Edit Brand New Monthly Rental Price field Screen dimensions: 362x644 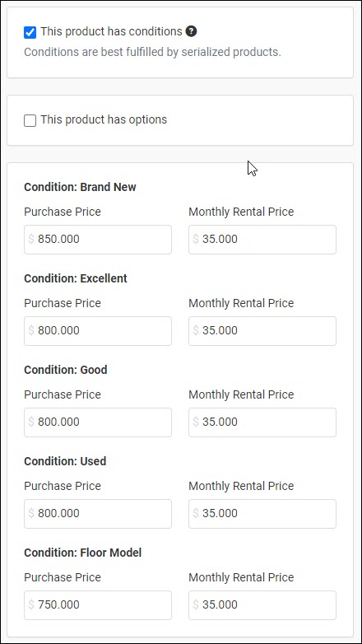coord(262,240)
